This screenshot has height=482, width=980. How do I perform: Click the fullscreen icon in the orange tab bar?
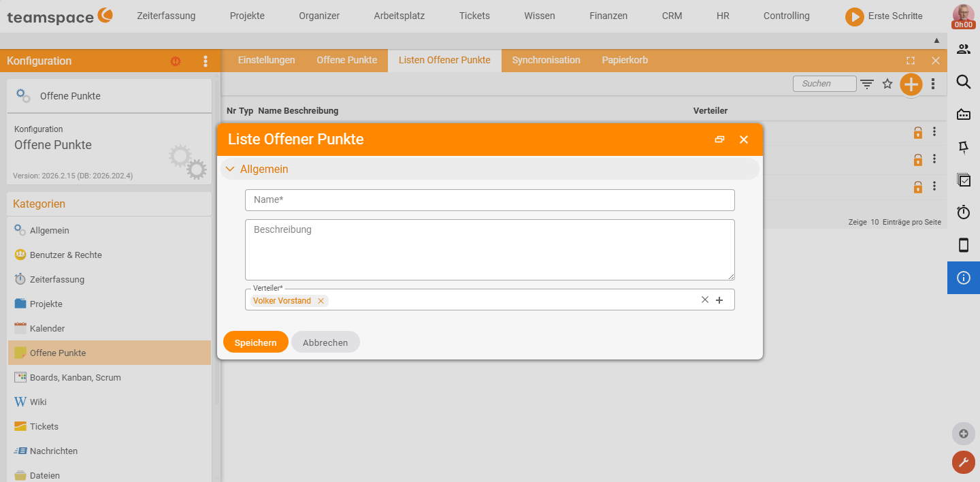(x=911, y=61)
